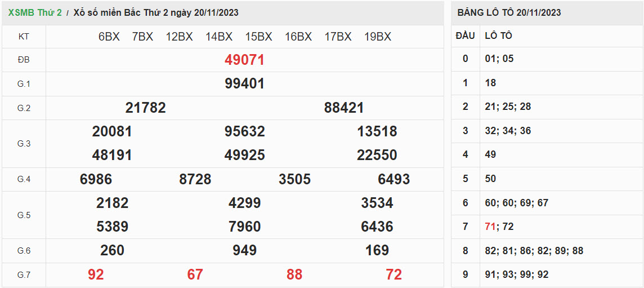Select the LÔ TÔ column header
This screenshot has width=644, height=288.
click(x=498, y=36)
